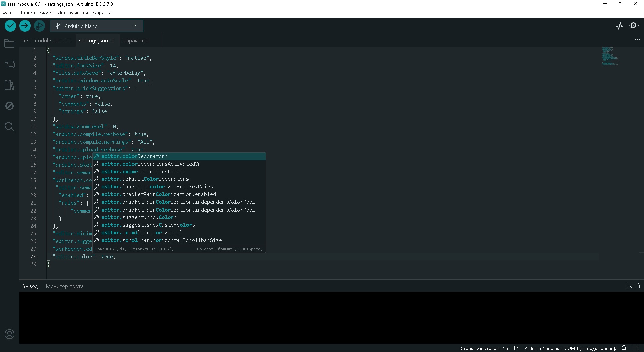Open the Инструменты menu
The width and height of the screenshot is (644, 352).
pyautogui.click(x=72, y=12)
